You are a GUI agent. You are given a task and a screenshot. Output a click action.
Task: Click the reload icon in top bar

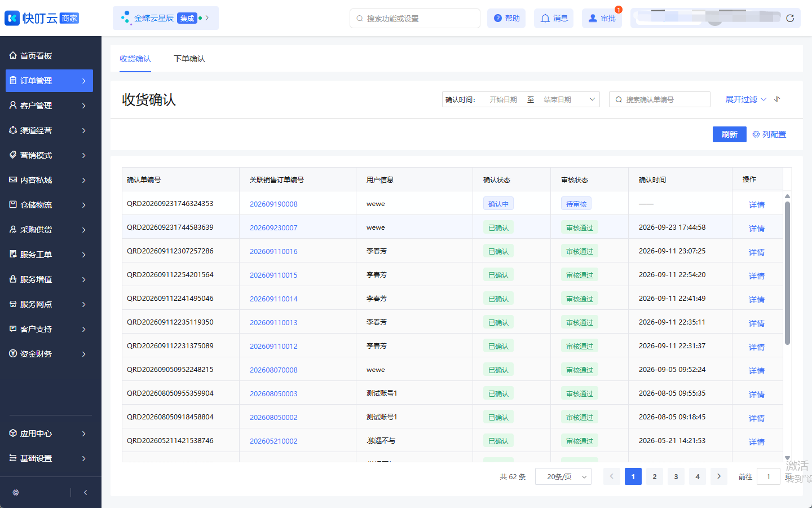(x=790, y=19)
